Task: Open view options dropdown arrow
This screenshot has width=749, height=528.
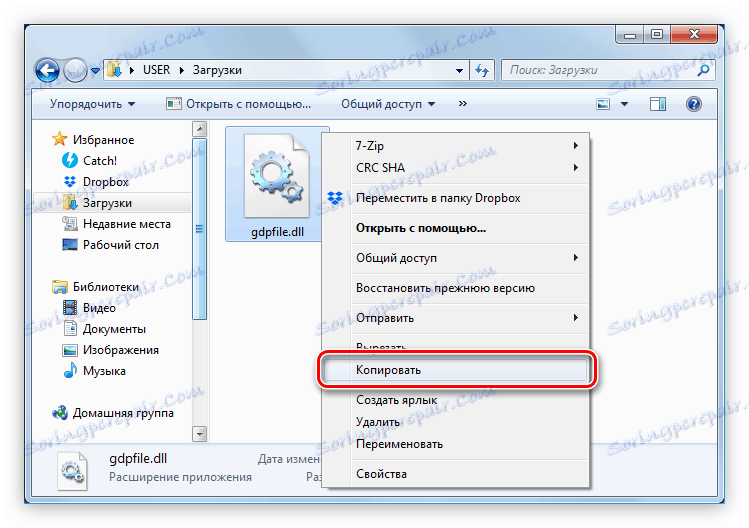Action: 624,104
